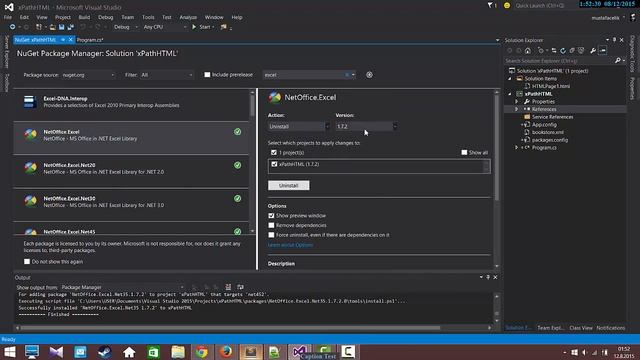
Task: Click Show All Files in Solution Explorer
Action: pos(581,51)
